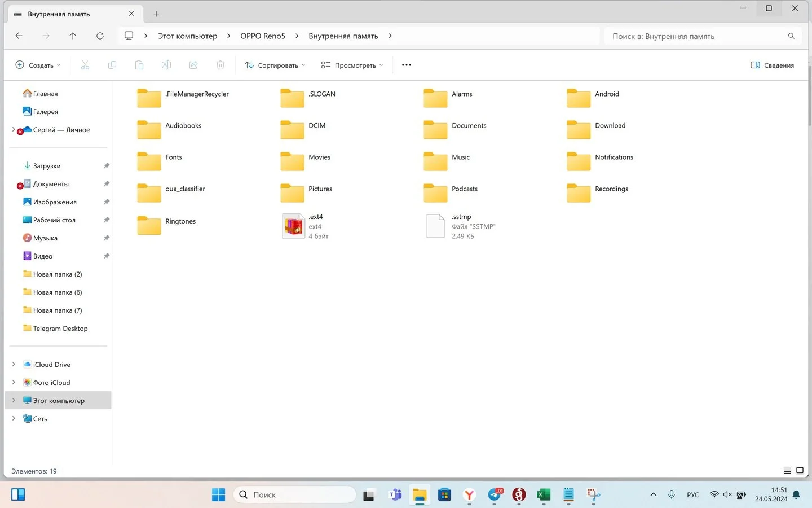Image resolution: width=812 pixels, height=508 pixels.
Task: Go up one folder level arrow
Action: (x=73, y=36)
